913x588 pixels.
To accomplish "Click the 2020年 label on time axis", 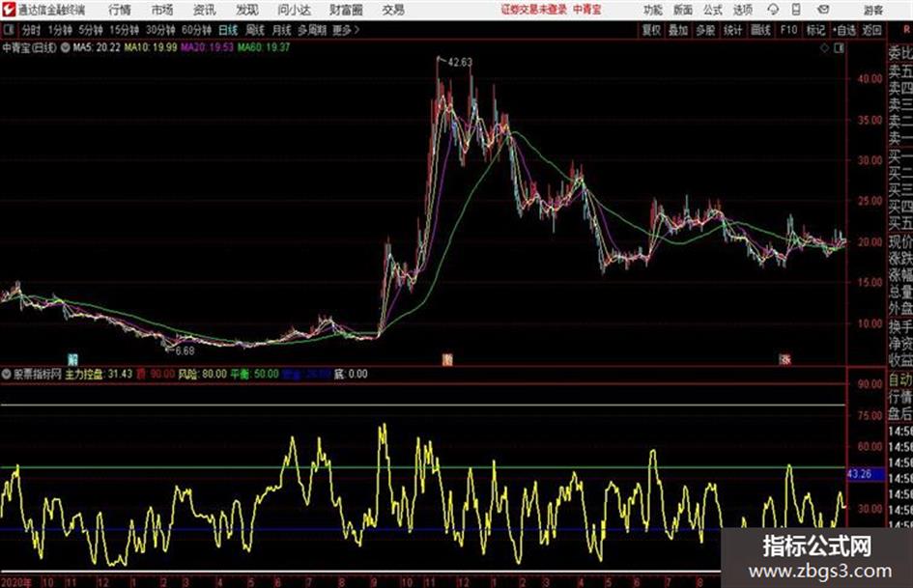I will 16,582.
